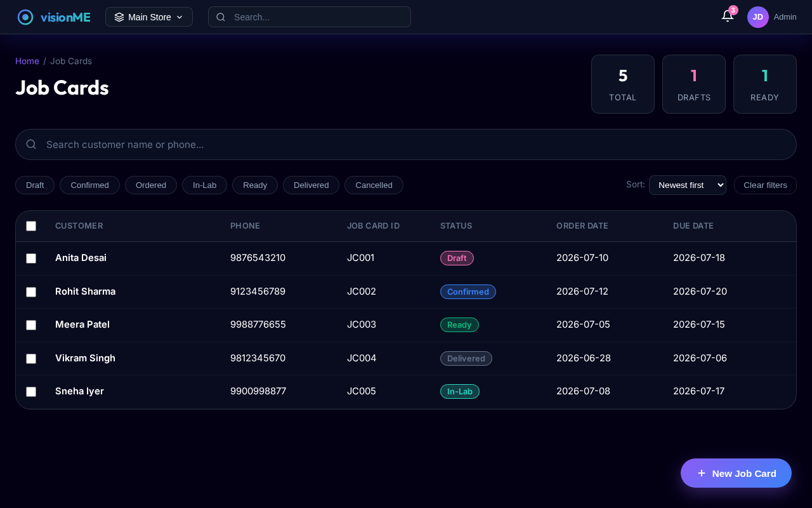Click customer name Meera Patel
The width and height of the screenshot is (812, 508).
[x=82, y=324]
